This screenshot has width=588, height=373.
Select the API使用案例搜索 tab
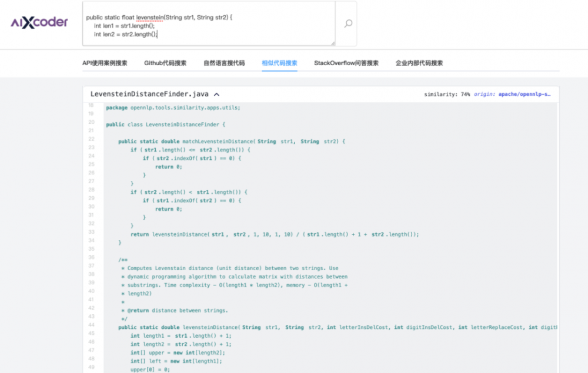pyautogui.click(x=105, y=63)
